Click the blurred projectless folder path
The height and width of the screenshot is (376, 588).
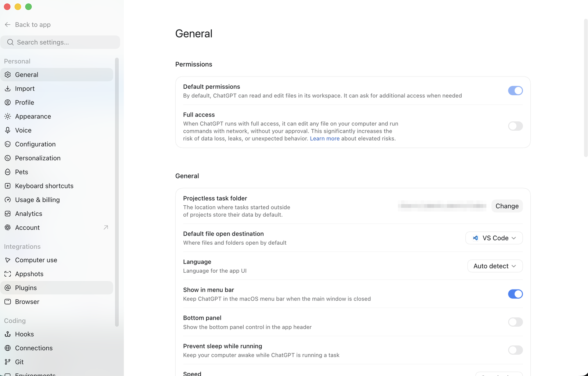point(442,206)
